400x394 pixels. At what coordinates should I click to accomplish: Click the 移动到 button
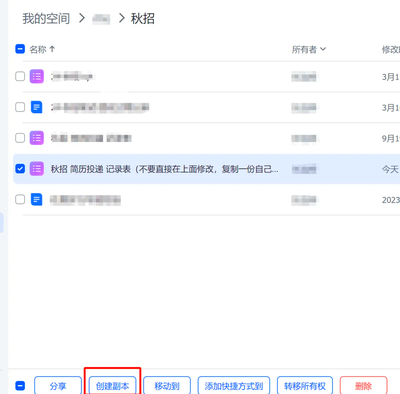tap(167, 386)
